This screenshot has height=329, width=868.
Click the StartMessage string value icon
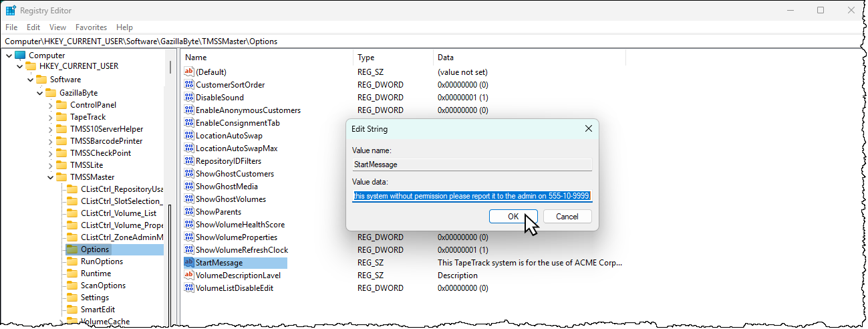(x=189, y=263)
